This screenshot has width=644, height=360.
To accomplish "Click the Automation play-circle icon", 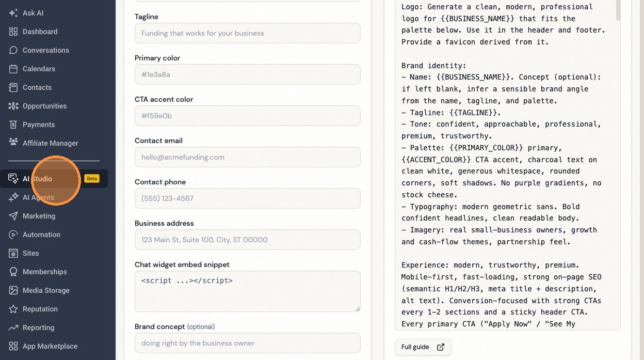I will click(13, 234).
